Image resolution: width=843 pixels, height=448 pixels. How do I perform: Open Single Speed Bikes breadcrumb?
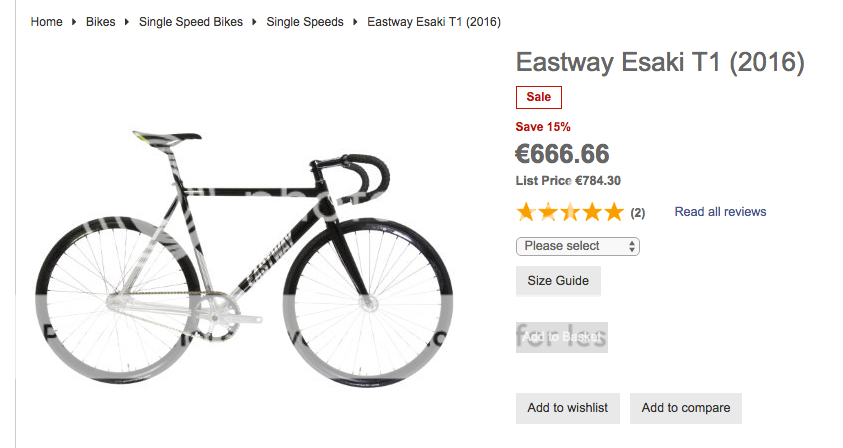tap(191, 22)
